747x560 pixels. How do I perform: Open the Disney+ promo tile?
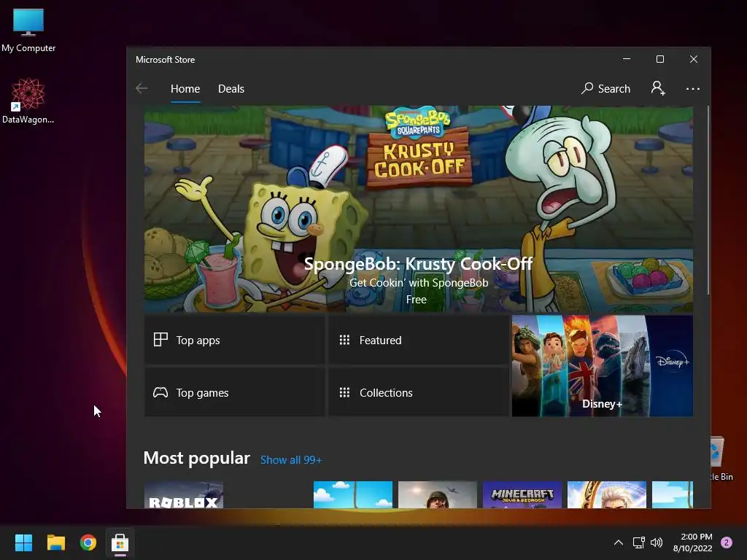click(x=602, y=366)
